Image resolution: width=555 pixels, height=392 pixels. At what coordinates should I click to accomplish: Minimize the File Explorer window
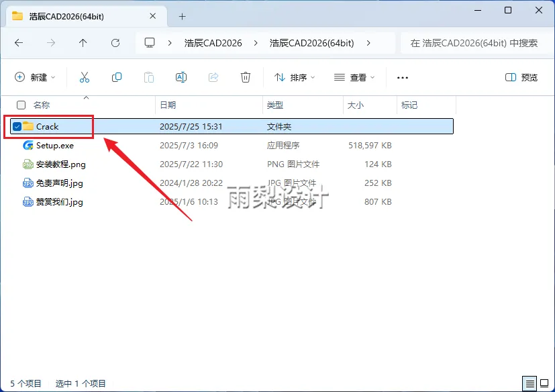tap(478, 10)
